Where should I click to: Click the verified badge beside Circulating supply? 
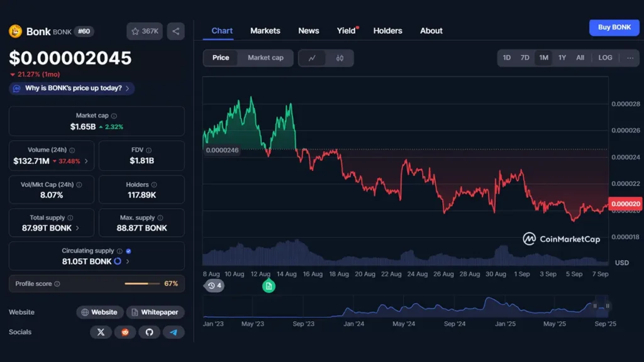coord(128,251)
